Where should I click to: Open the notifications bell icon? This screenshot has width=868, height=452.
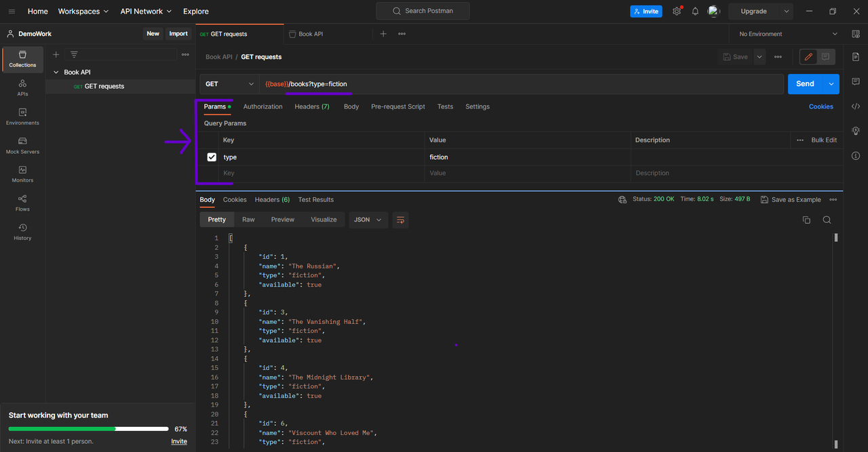coord(695,12)
